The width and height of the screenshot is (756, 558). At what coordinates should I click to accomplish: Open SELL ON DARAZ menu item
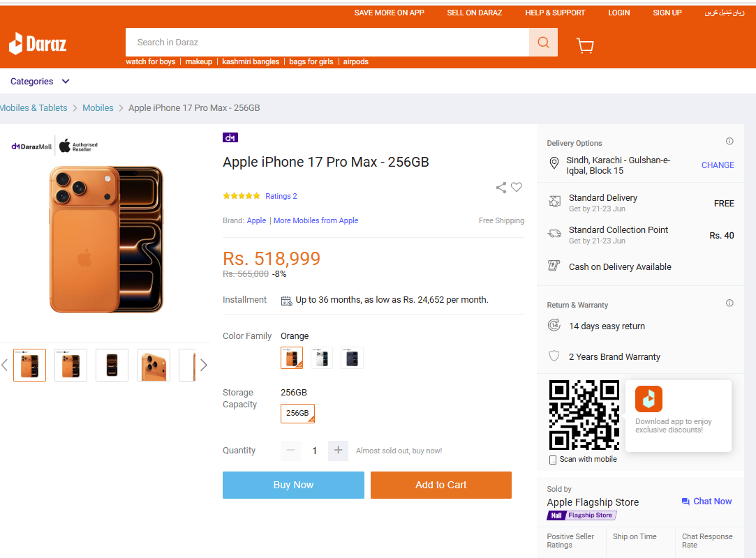click(x=475, y=13)
